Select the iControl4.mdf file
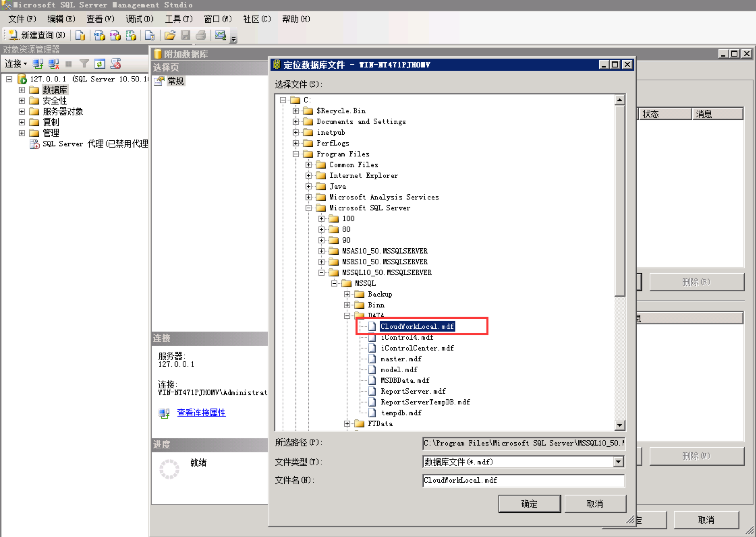Viewport: 756px width, 537px height. pyautogui.click(x=407, y=337)
